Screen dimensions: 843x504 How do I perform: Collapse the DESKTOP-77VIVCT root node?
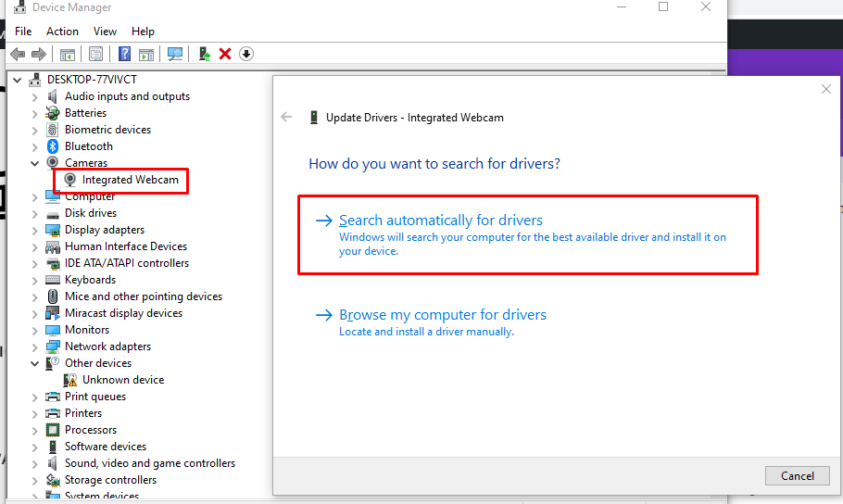[18, 81]
